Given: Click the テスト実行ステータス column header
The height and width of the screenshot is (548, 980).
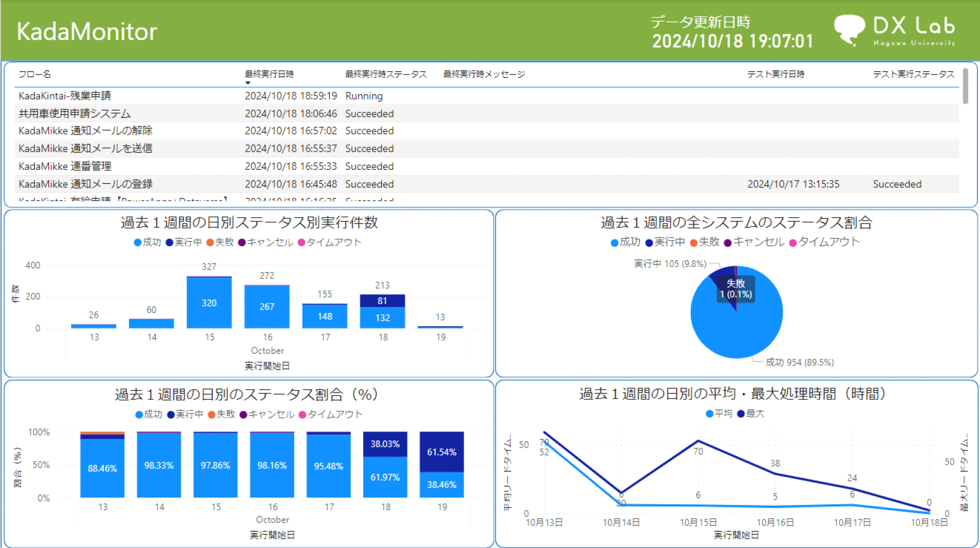Looking at the screenshot, I should [914, 74].
